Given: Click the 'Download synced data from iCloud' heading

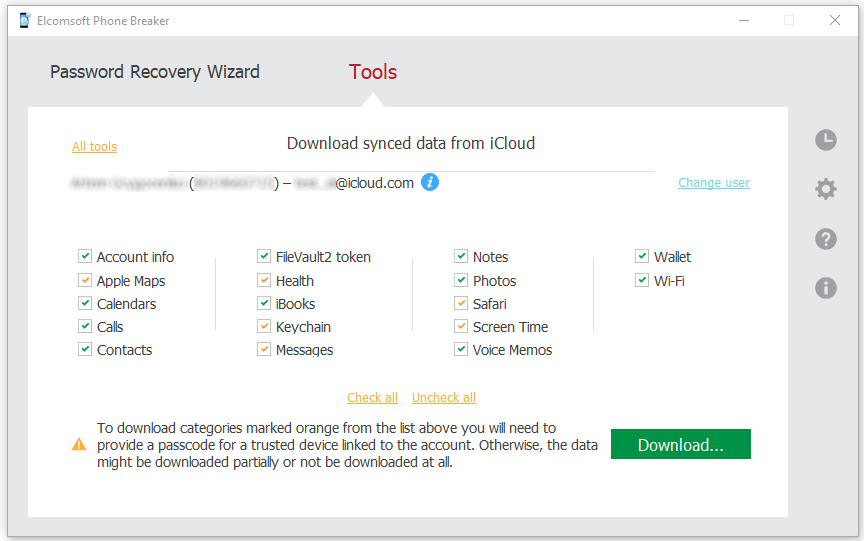Looking at the screenshot, I should click(411, 143).
